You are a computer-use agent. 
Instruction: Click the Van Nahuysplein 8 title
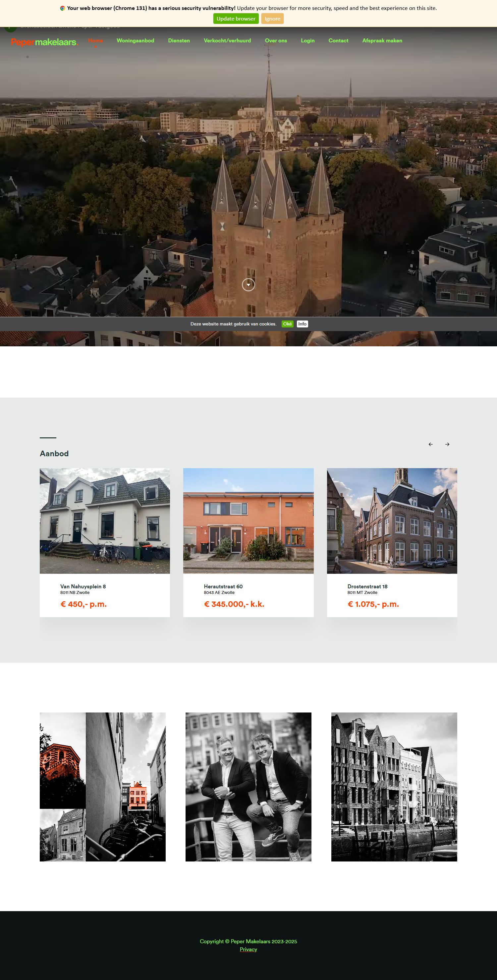(x=83, y=586)
